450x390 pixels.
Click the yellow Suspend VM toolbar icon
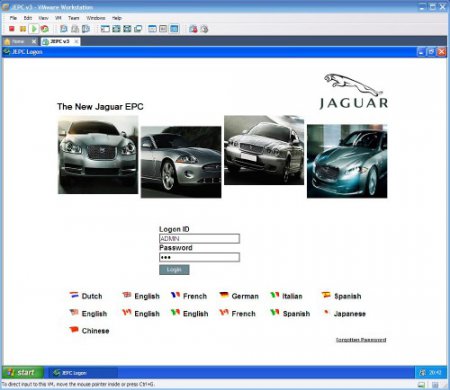23,29
